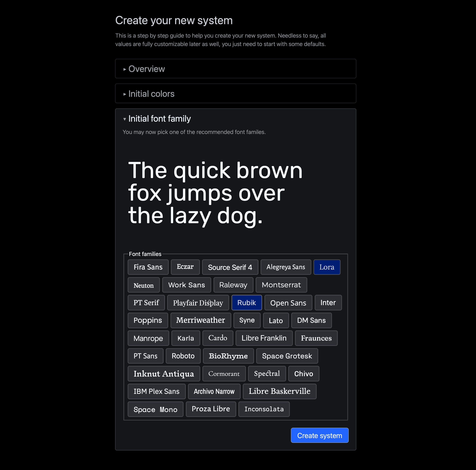The image size is (476, 470).
Task: Select IBM Plex Sans font
Action: click(156, 391)
